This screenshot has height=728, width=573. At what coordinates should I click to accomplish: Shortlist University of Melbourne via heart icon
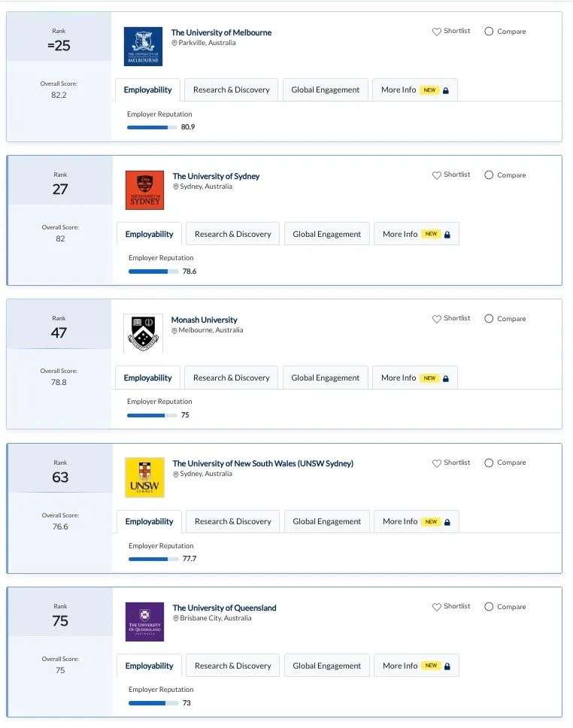coord(436,32)
